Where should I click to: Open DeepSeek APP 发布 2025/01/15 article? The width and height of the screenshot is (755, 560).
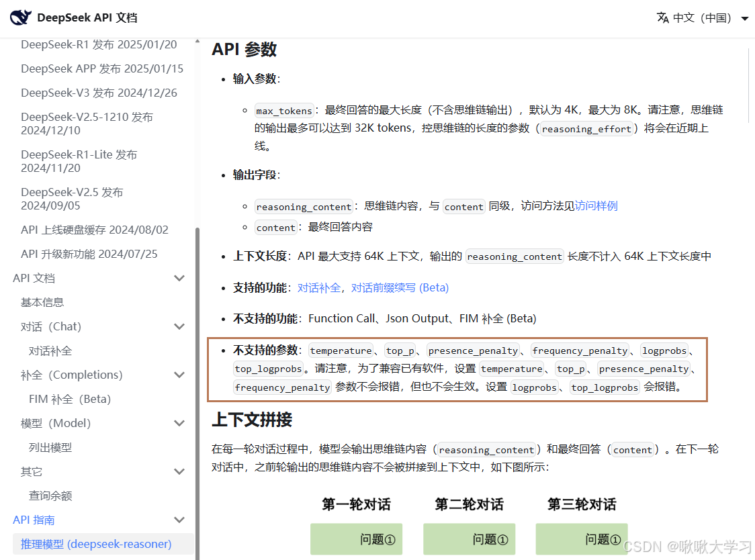pos(102,69)
